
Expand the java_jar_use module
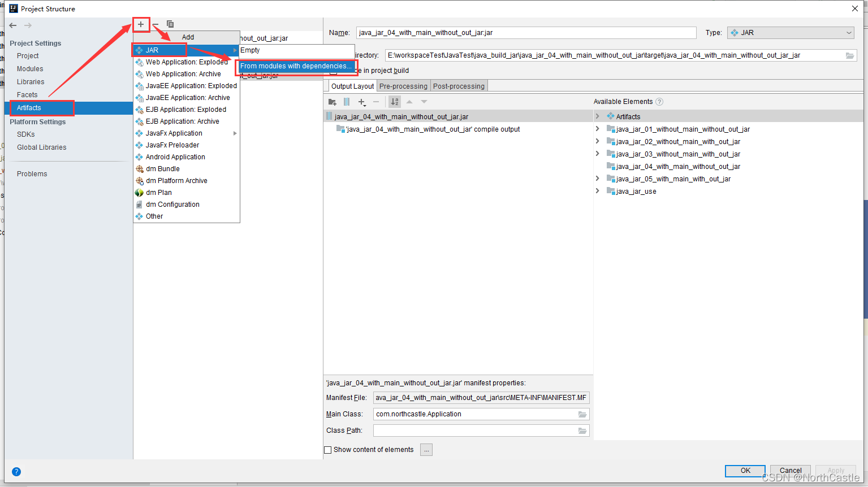[597, 191]
